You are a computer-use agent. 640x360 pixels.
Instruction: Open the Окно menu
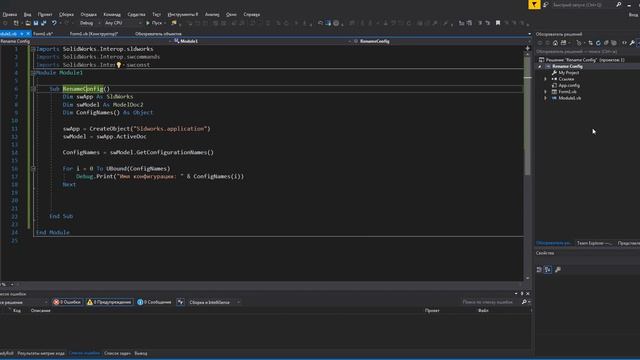[231, 14]
